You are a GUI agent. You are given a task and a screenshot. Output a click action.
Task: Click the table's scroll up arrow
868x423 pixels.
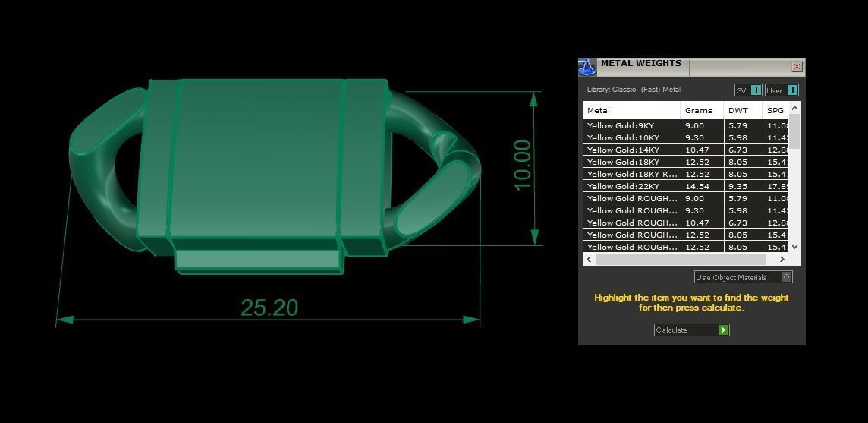click(x=795, y=108)
